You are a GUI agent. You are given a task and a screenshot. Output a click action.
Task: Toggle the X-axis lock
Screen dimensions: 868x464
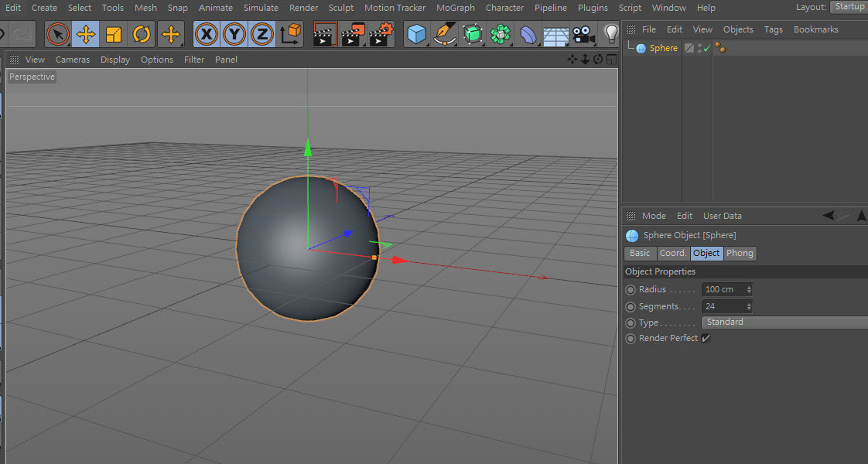pyautogui.click(x=206, y=34)
